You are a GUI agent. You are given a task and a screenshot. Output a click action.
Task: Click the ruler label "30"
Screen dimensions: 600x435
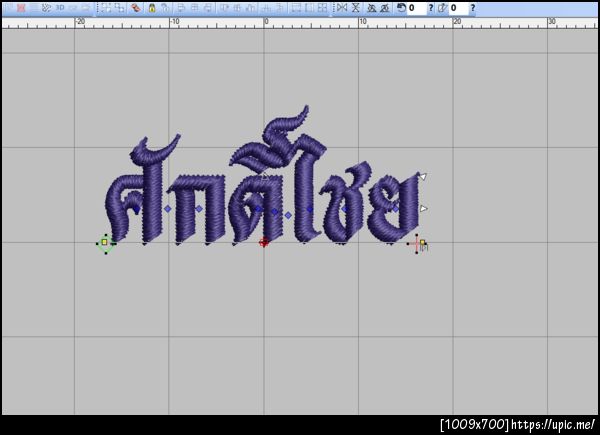[x=552, y=21]
